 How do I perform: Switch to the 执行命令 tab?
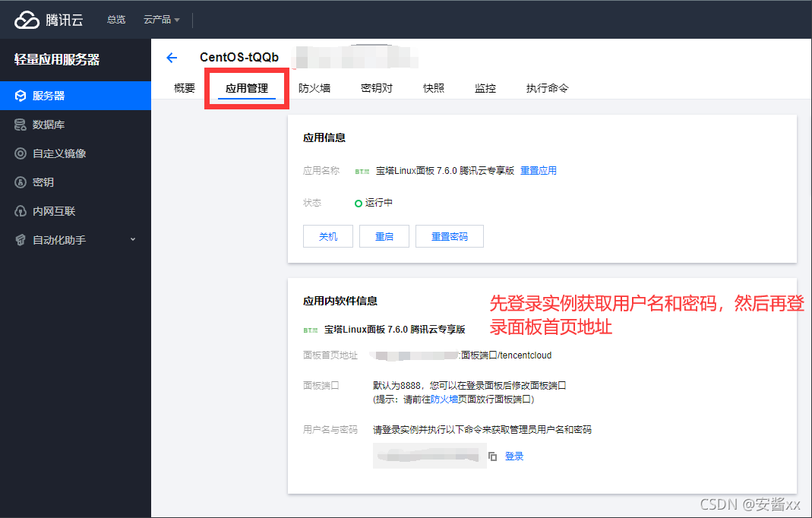click(548, 88)
